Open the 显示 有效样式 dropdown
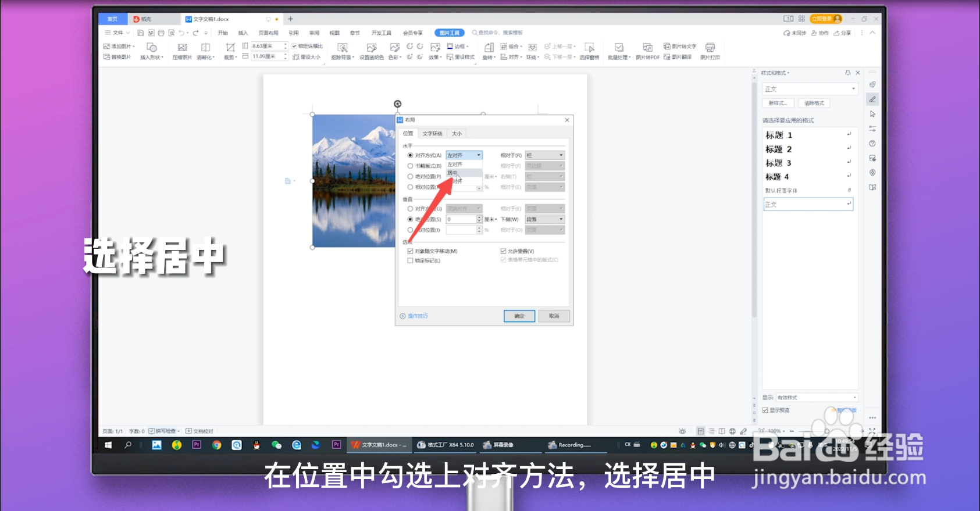Viewport: 980px width, 511px height. (x=817, y=398)
